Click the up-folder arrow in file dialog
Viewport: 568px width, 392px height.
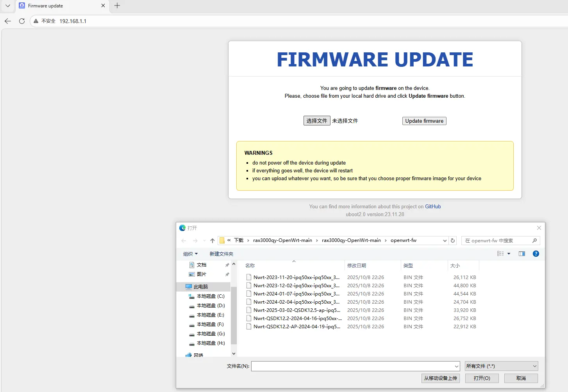point(213,241)
